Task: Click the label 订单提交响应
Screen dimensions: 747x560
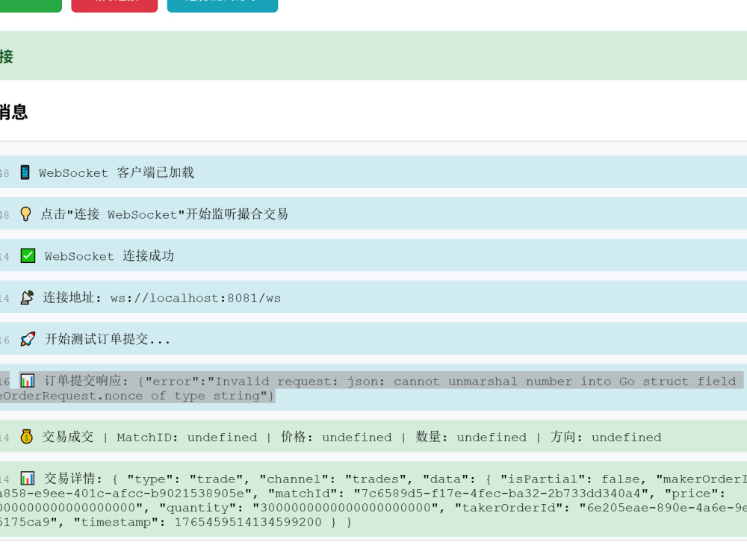Action: [x=83, y=381]
